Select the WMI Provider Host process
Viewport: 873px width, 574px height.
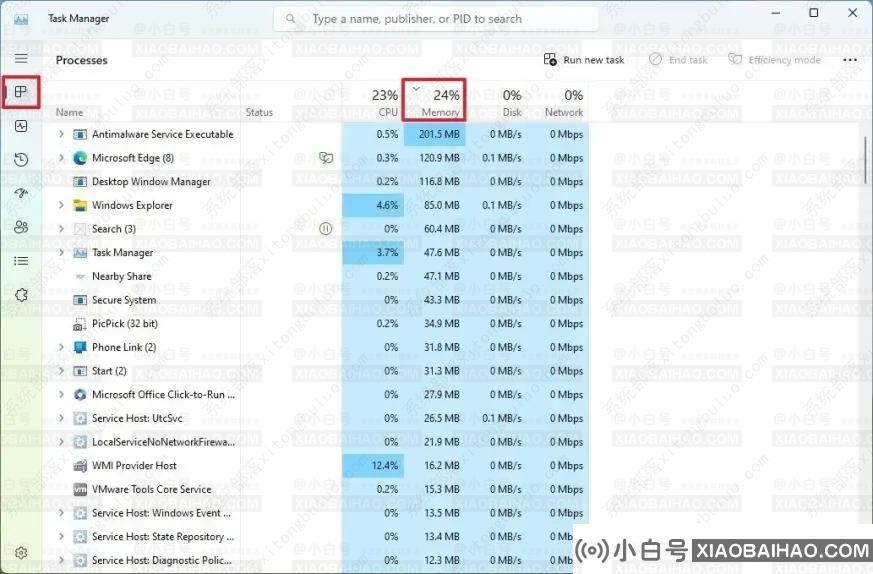pos(316,465)
